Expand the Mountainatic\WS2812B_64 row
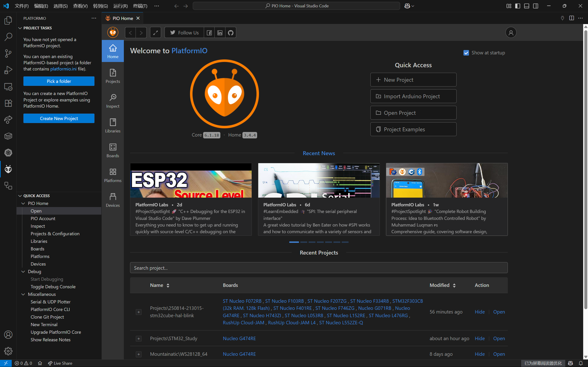The height and width of the screenshot is (367, 588). point(139,354)
